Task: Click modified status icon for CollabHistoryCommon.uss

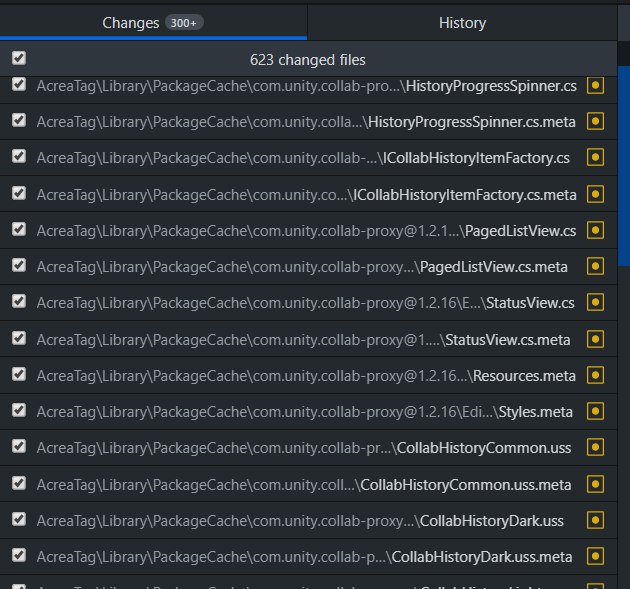Action: (595, 447)
